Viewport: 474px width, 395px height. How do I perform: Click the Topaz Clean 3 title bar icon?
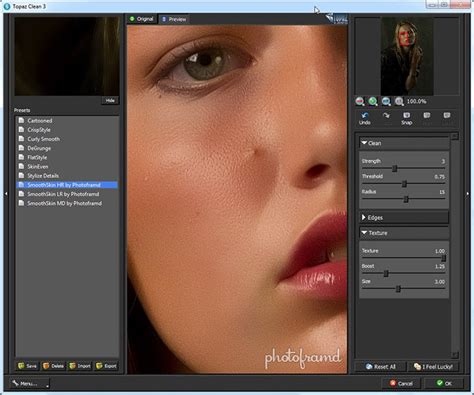[7, 6]
